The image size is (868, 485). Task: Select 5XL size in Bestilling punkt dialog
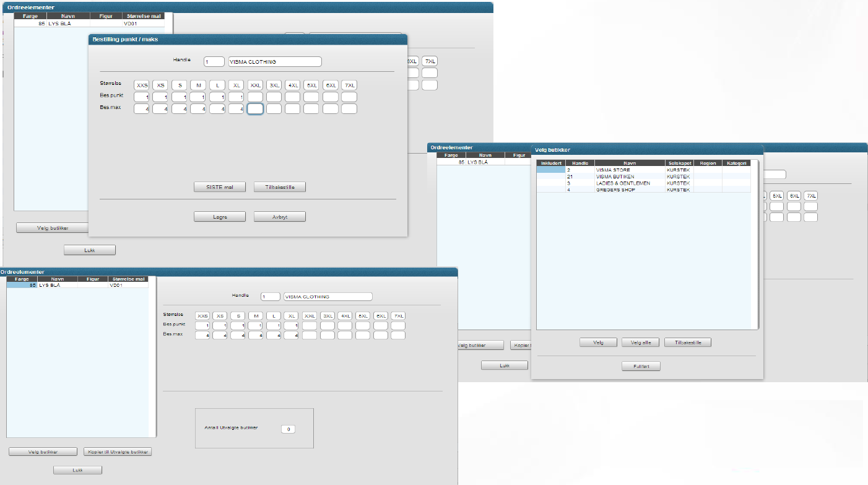(x=312, y=85)
